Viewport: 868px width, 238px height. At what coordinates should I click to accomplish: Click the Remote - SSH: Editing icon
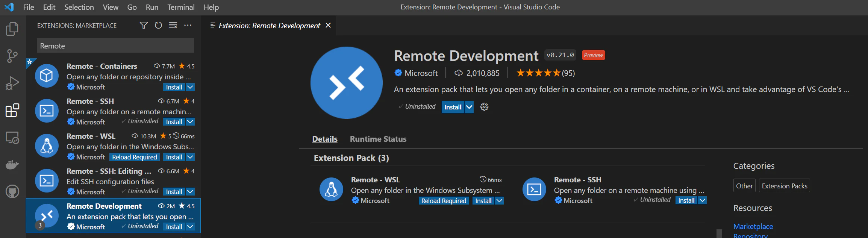tap(47, 180)
